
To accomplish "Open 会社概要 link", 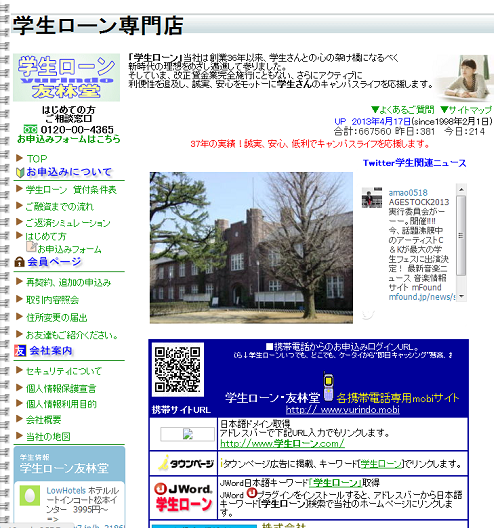I will coord(44,420).
